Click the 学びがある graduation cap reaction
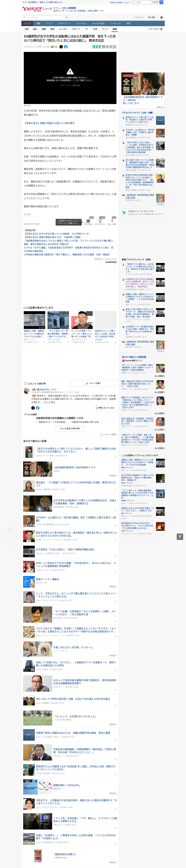 pyautogui.click(x=89, y=221)
